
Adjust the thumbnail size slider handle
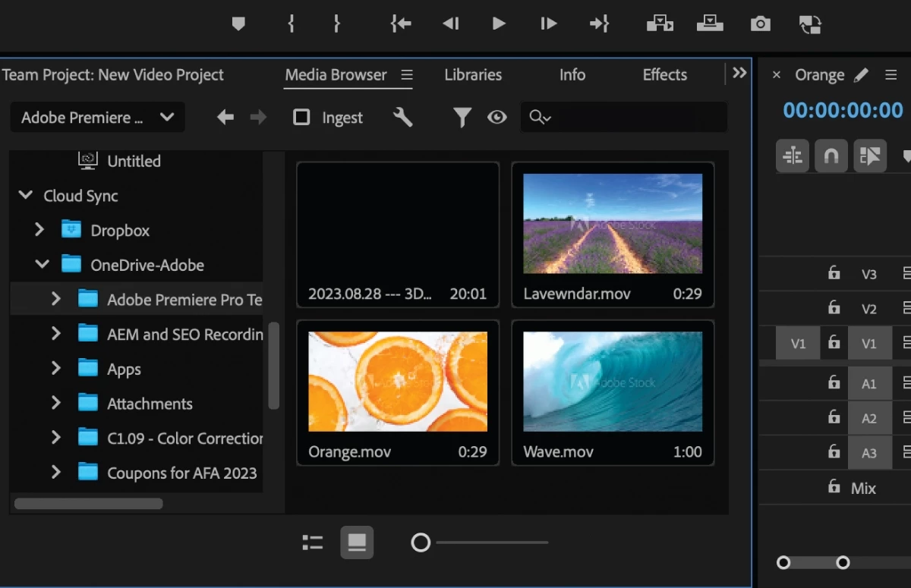[x=421, y=542]
